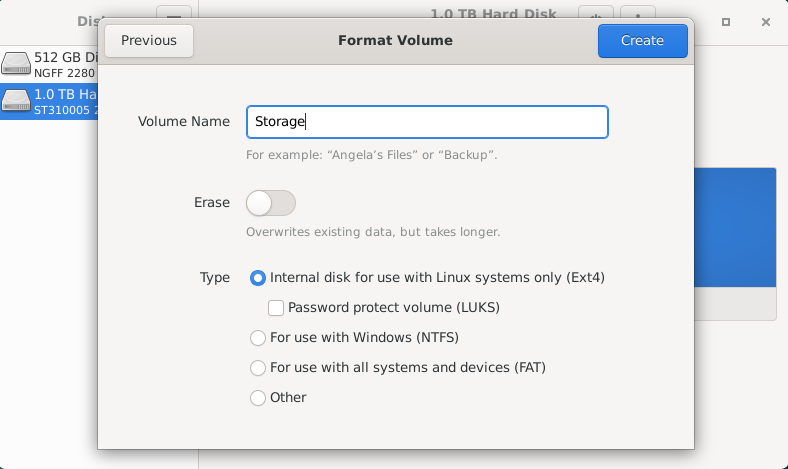Toggle the Erase switch on
This screenshot has height=469, width=788.
pyautogui.click(x=271, y=203)
